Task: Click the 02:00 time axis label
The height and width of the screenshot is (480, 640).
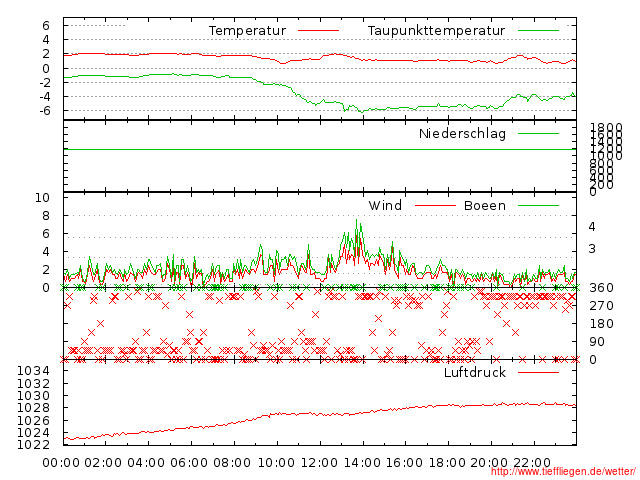Action: [103, 463]
